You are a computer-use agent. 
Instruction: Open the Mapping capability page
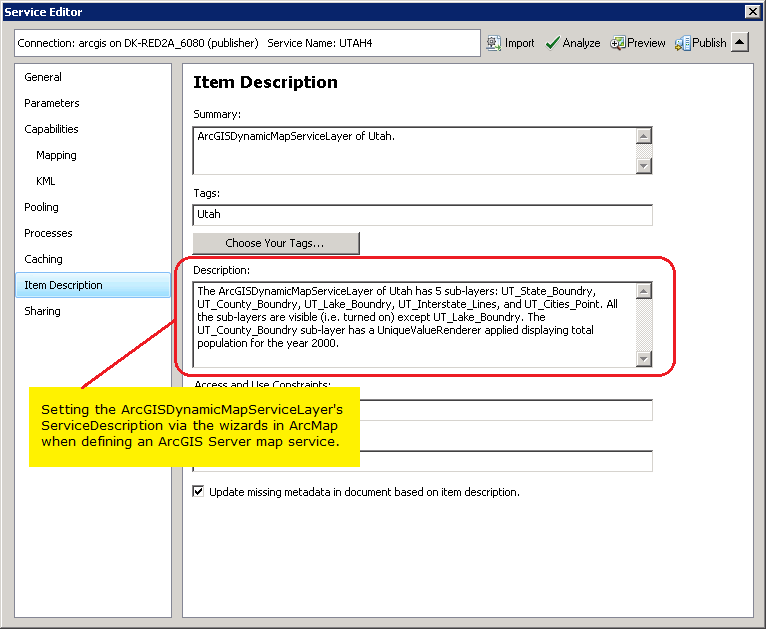pos(56,155)
